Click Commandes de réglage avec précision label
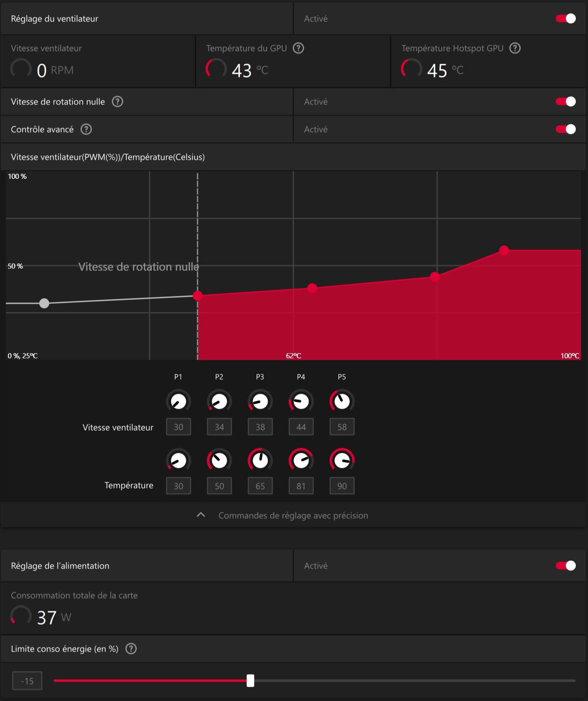Screen dimensions: 588x701 coord(293,515)
